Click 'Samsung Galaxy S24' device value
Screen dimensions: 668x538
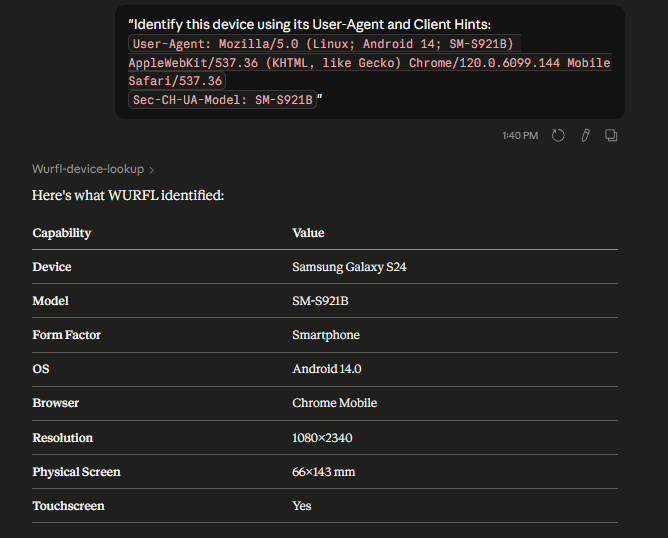click(349, 267)
